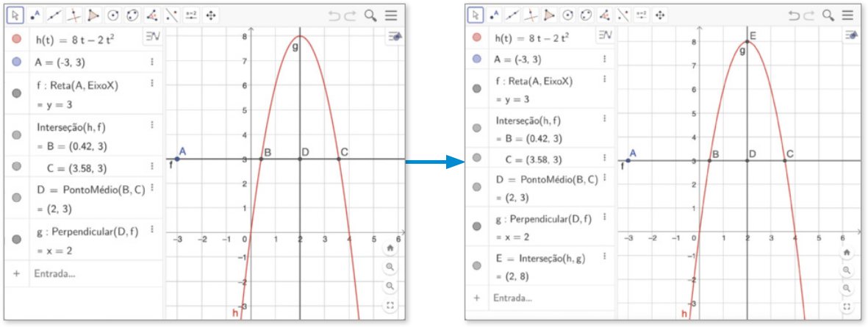
Task: Pick Circle with Center tool, right window
Action: [567, 15]
